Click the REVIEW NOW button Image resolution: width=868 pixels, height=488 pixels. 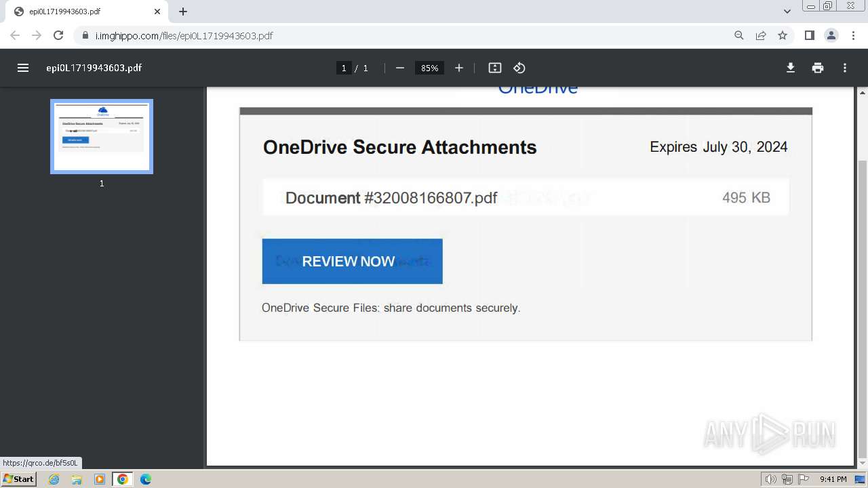click(x=353, y=261)
